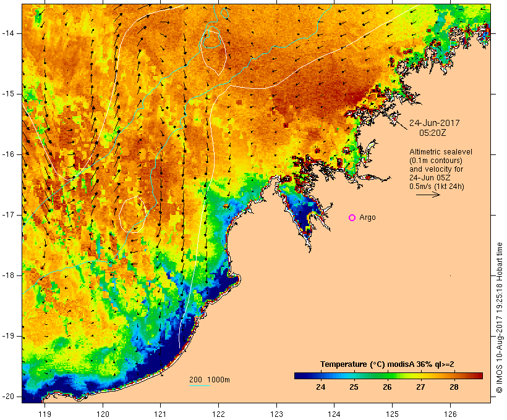Click the velocity reference arrow in legend
507x420 pixels.
coord(428,195)
